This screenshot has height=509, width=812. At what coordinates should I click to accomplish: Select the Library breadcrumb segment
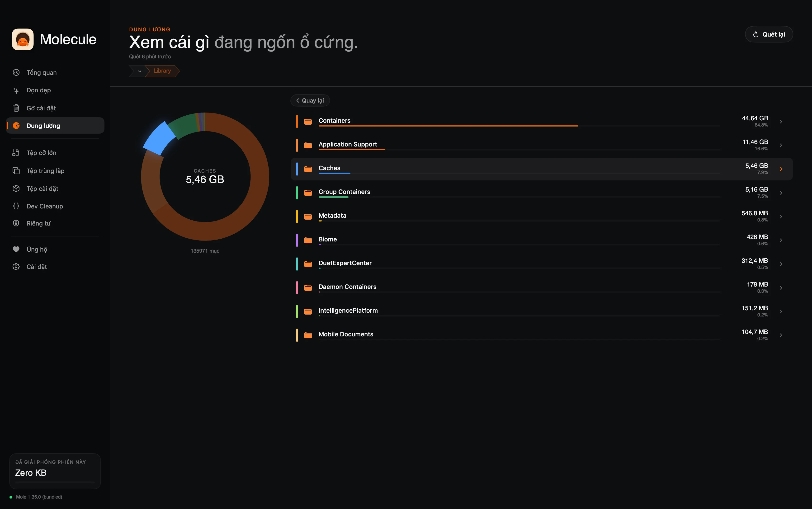click(x=162, y=71)
